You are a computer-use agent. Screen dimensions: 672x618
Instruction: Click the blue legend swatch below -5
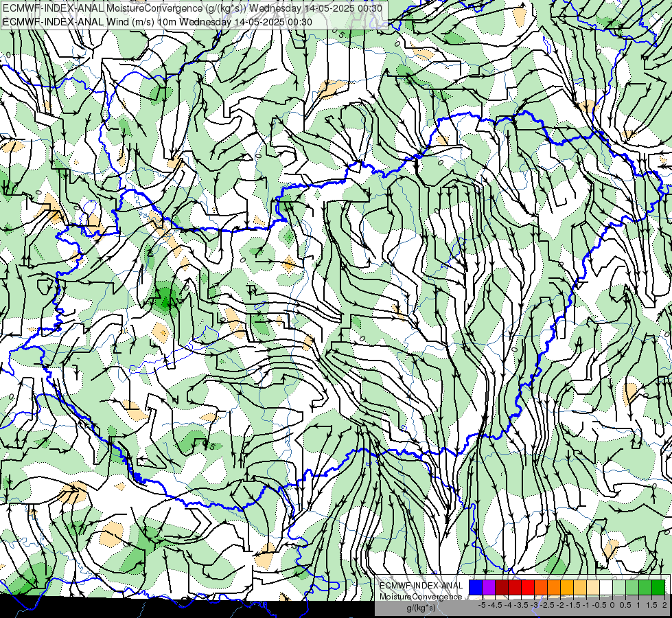click(476, 587)
